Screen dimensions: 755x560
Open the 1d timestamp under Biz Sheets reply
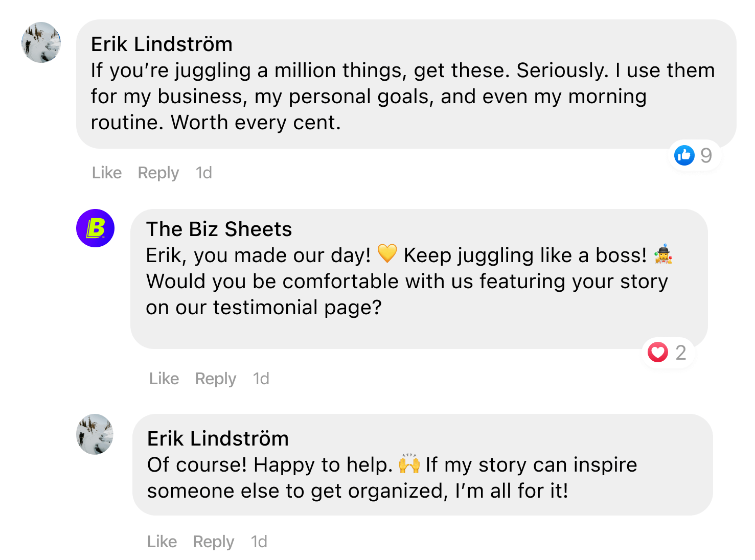click(261, 379)
